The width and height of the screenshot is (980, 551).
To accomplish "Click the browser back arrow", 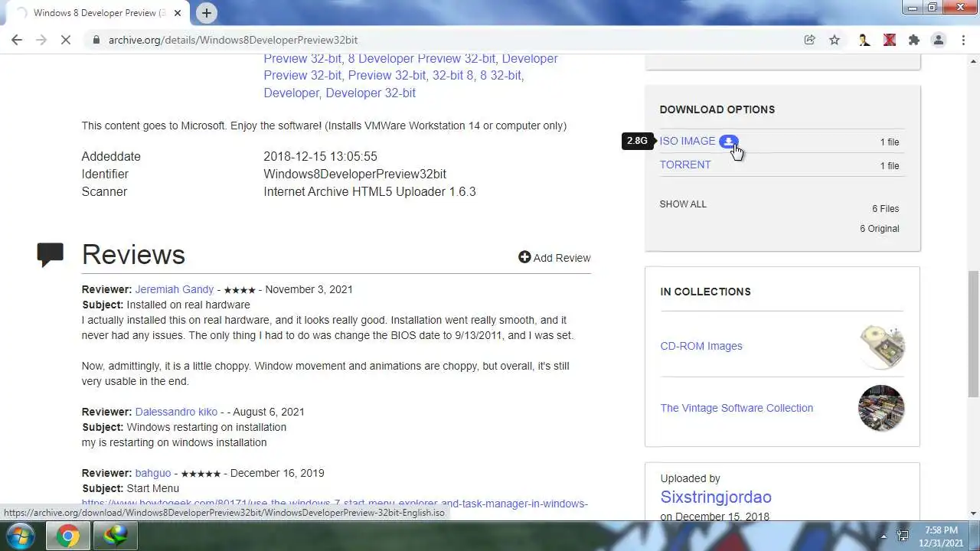I will point(17,40).
